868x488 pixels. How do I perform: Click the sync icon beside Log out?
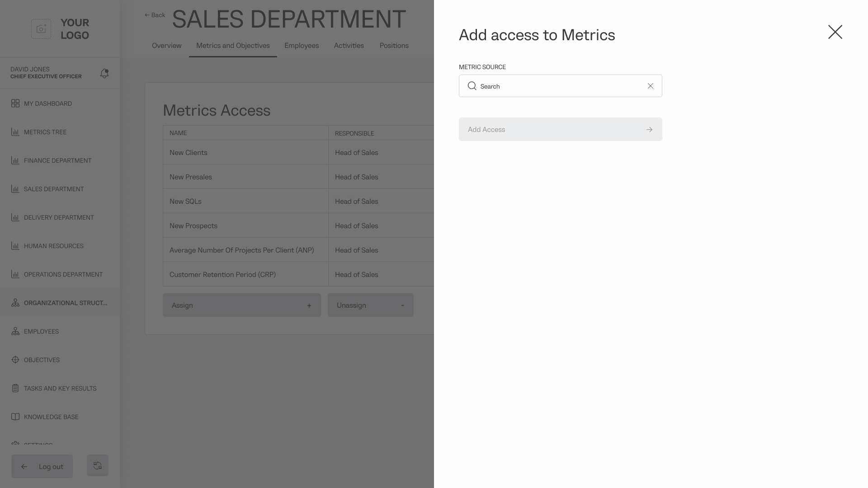98,465
